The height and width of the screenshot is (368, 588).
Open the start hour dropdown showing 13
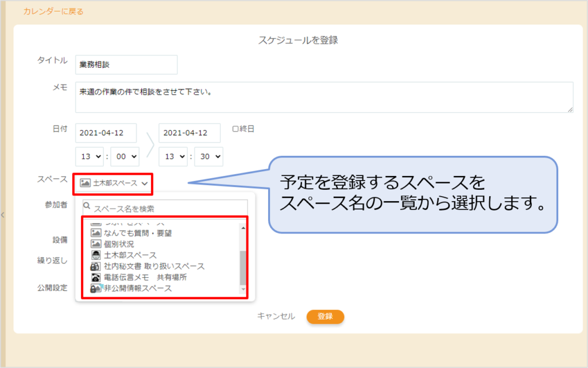tap(90, 156)
